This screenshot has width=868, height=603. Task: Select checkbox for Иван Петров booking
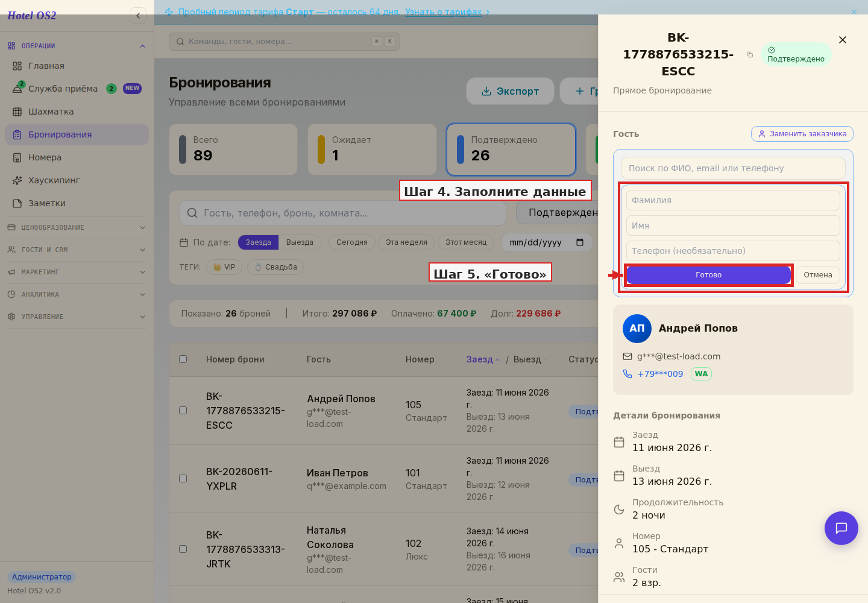click(183, 478)
